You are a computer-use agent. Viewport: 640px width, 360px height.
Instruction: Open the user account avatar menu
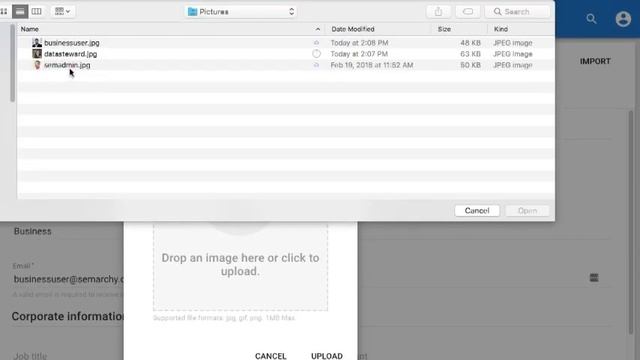tap(623, 19)
